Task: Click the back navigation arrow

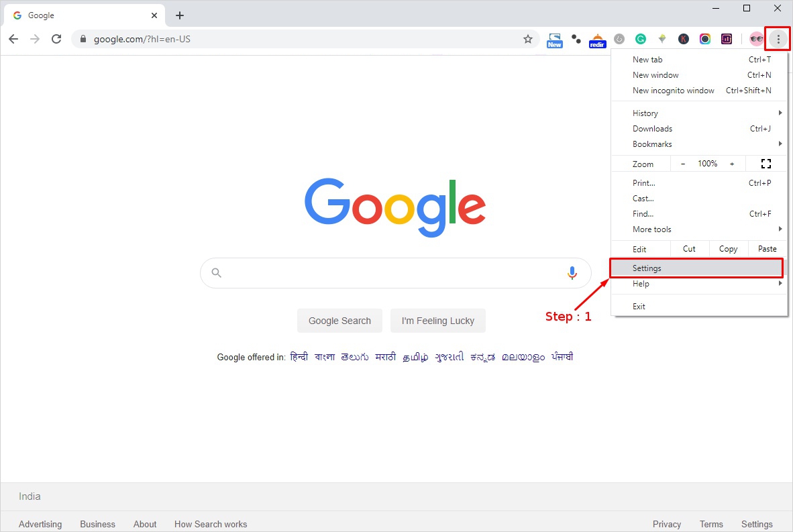Action: (13, 39)
